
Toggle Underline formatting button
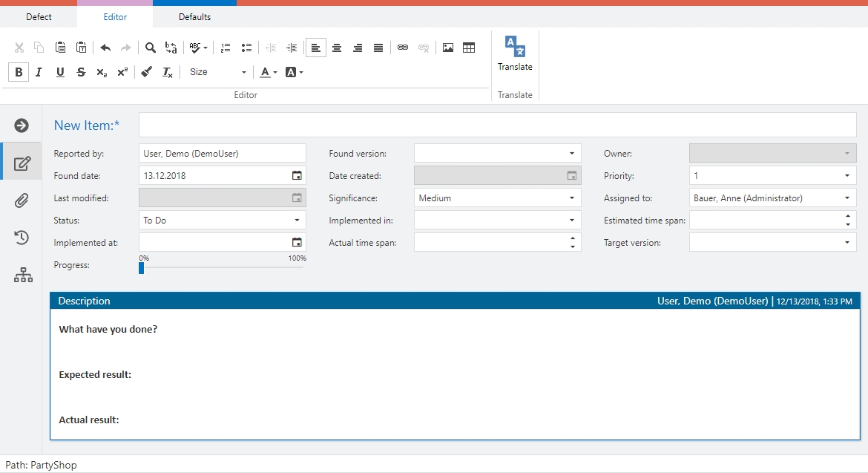point(60,72)
